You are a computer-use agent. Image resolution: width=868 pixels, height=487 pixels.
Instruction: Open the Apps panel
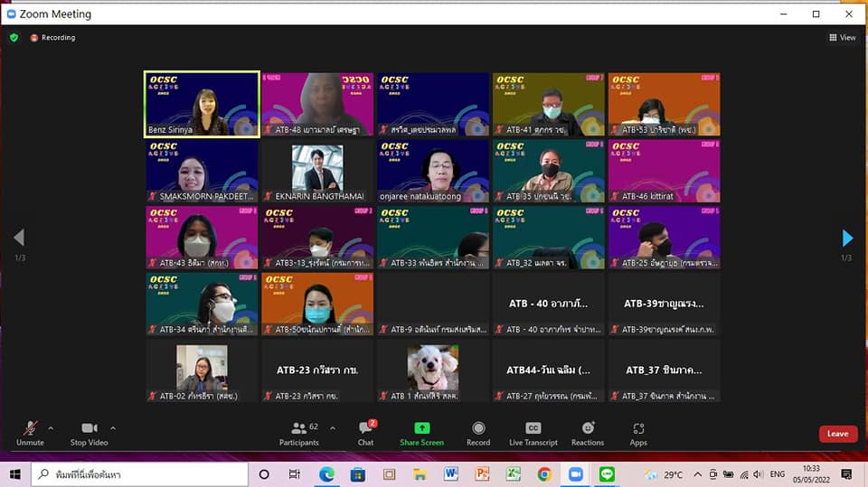coord(638,430)
